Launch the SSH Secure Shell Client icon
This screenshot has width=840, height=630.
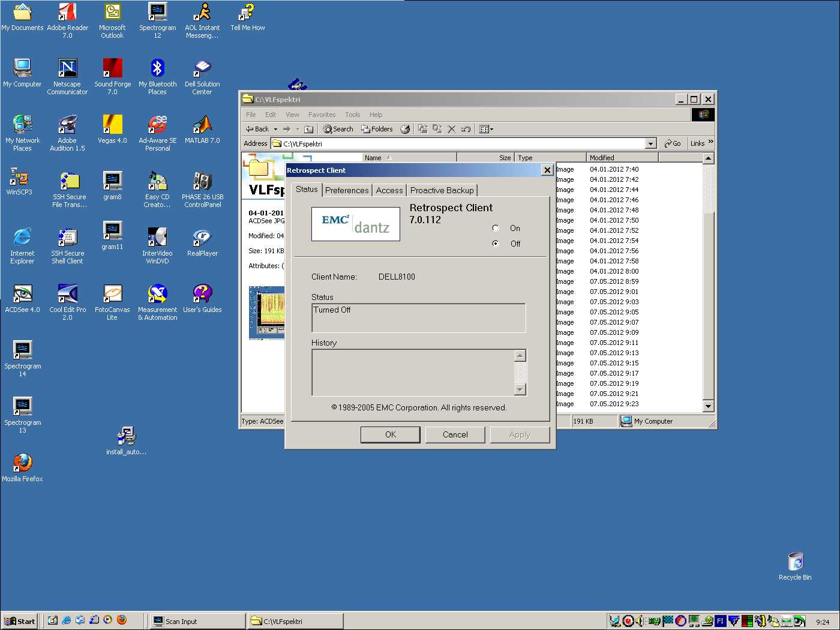[x=67, y=246]
